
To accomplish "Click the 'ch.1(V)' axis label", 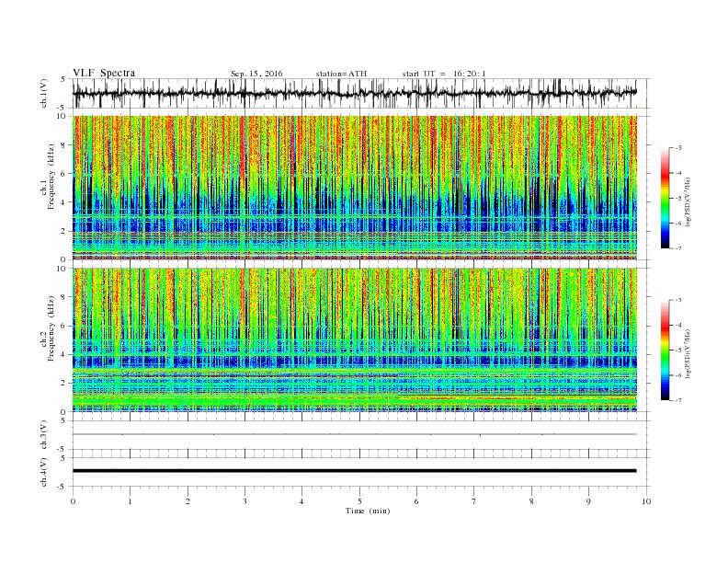I will [x=44, y=93].
